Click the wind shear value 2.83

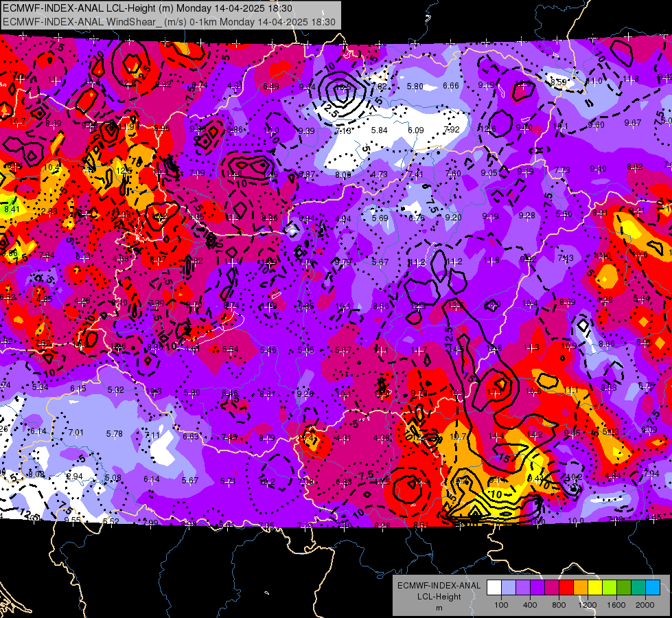(x=49, y=211)
